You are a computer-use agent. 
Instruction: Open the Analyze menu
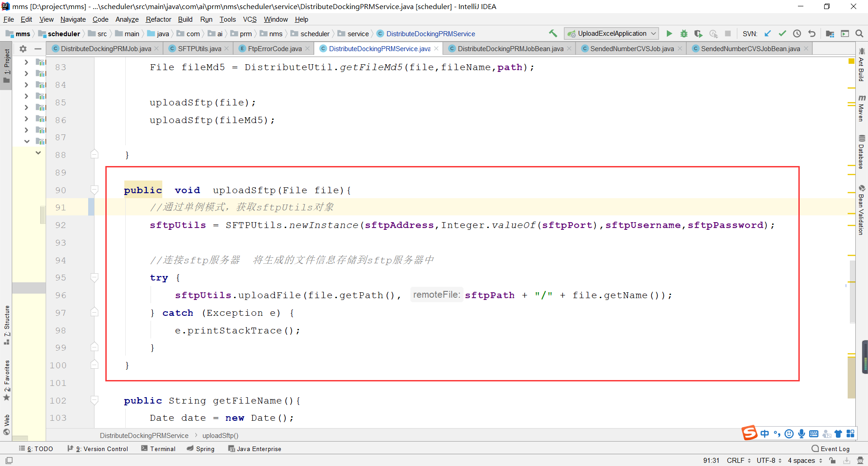tap(127, 19)
